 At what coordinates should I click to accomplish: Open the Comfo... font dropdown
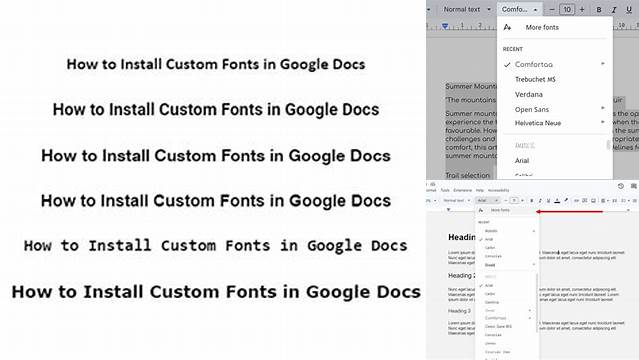[519, 9]
